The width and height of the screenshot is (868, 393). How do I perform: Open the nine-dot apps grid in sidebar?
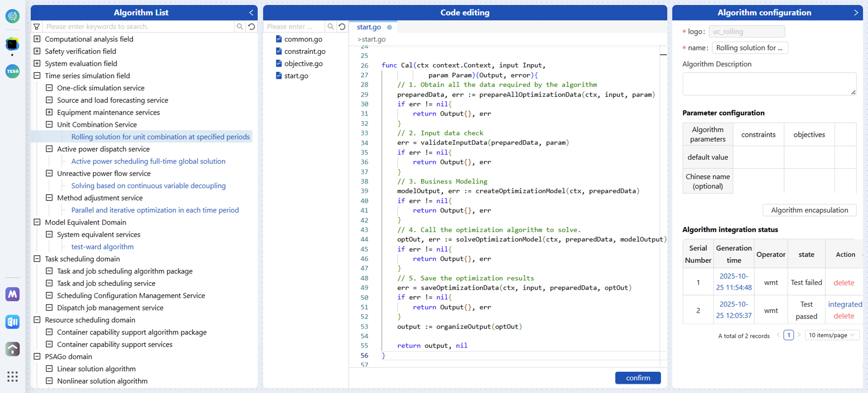[12, 377]
